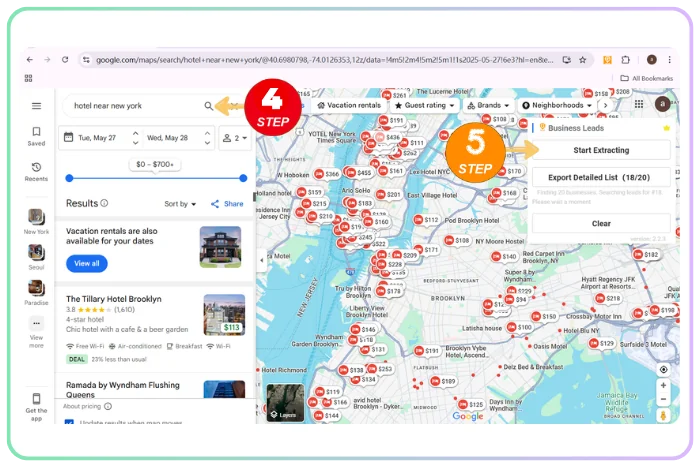Viewport: 700px width, 471px height.
Task: Open the Tillary Hotel photo with $113
Action: point(224,315)
